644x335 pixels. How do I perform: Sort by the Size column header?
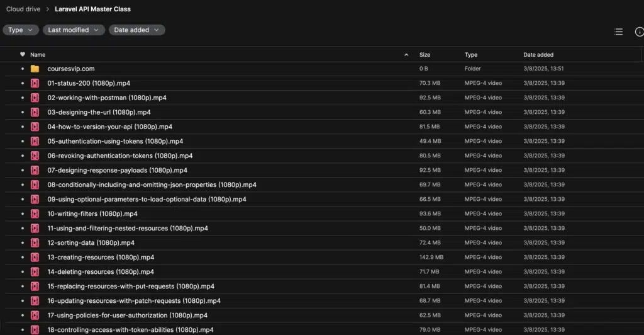point(425,55)
